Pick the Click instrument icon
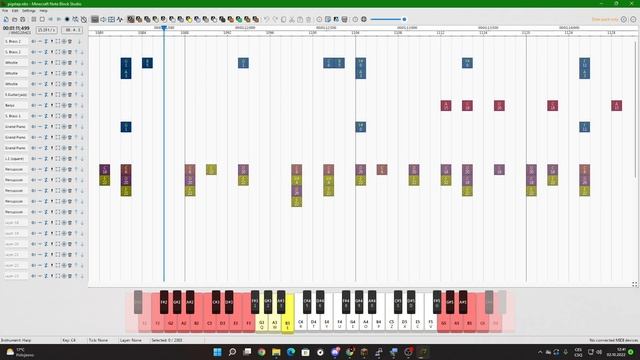This screenshot has width=640, height=360. [x=164, y=19]
